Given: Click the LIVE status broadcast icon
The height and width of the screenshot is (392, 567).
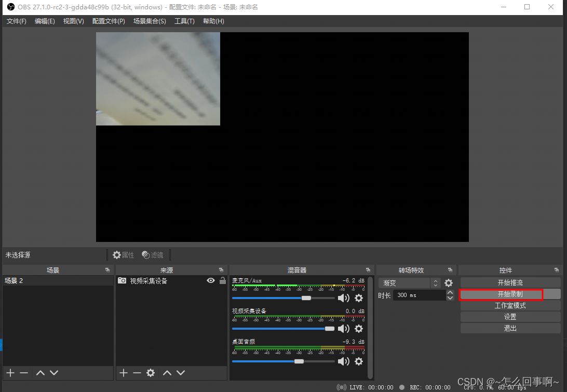Looking at the screenshot, I should pos(341,387).
